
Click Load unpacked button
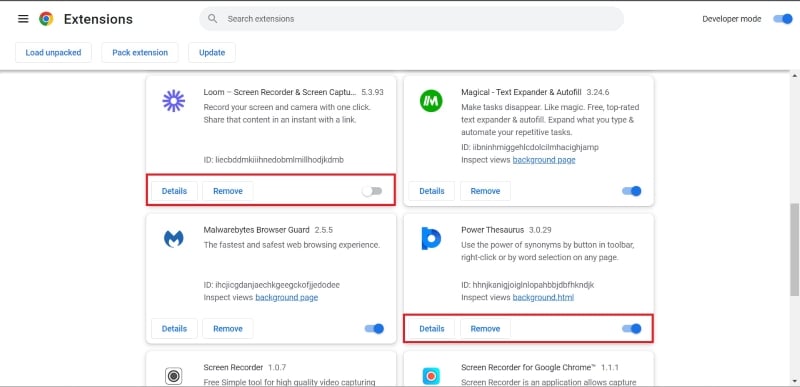click(53, 53)
